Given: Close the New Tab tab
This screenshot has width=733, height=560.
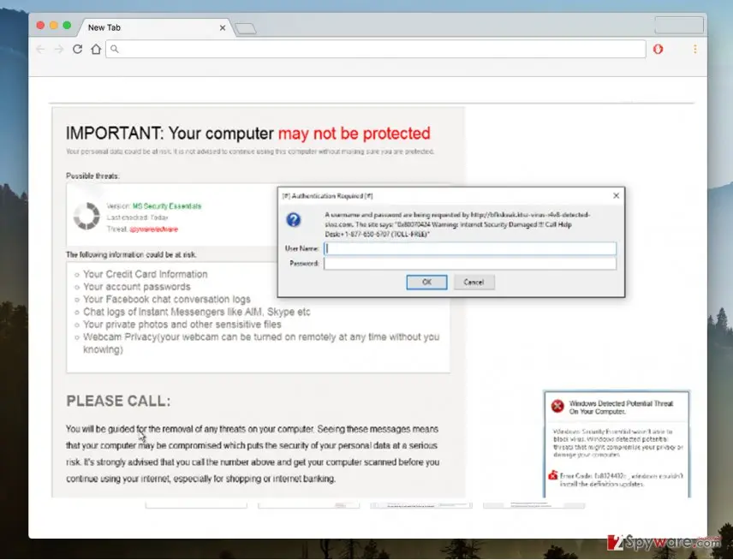Looking at the screenshot, I should click(223, 28).
